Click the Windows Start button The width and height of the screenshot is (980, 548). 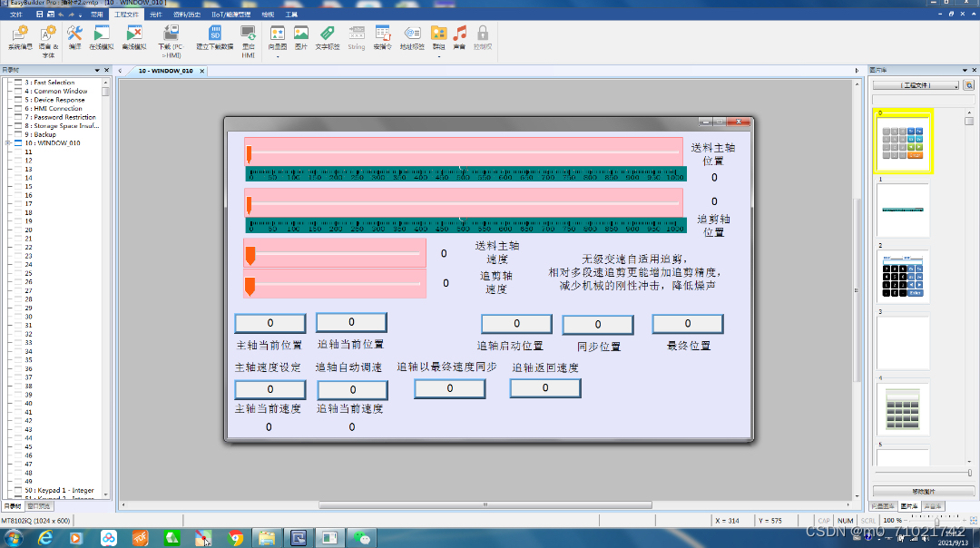click(13, 537)
